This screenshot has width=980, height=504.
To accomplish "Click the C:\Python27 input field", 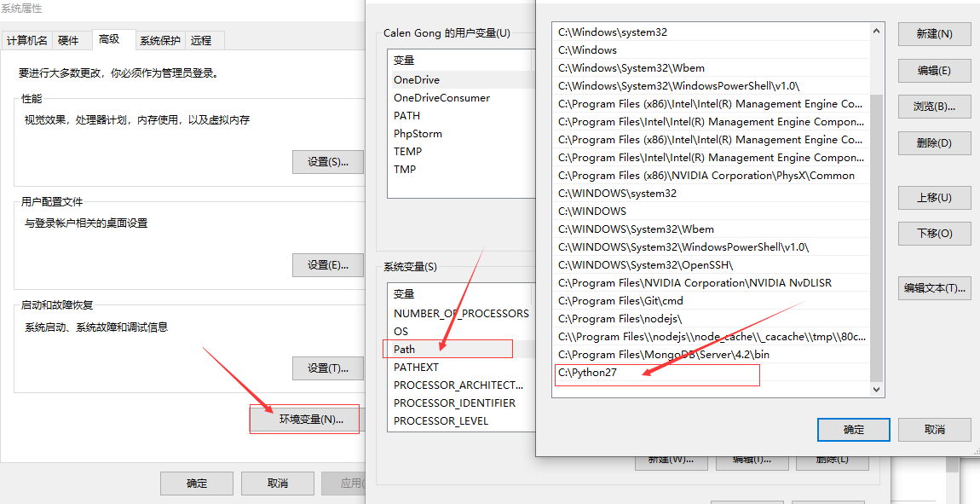I will [657, 374].
